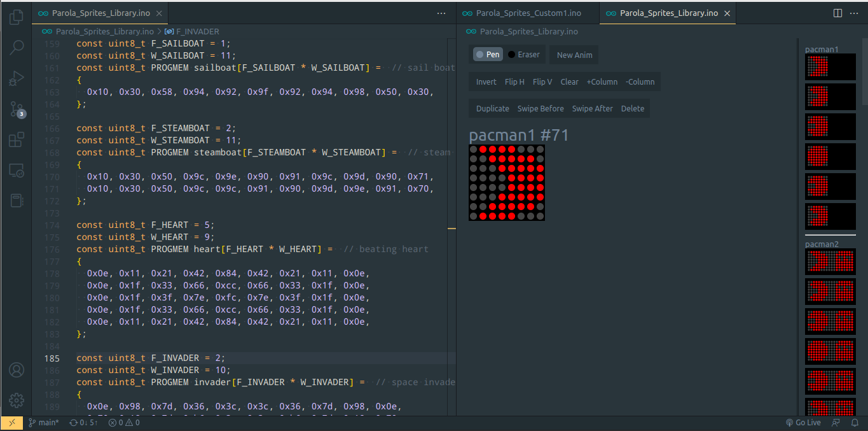Click the 'pacman2' animation label
The height and width of the screenshot is (431, 868).
[x=822, y=244]
